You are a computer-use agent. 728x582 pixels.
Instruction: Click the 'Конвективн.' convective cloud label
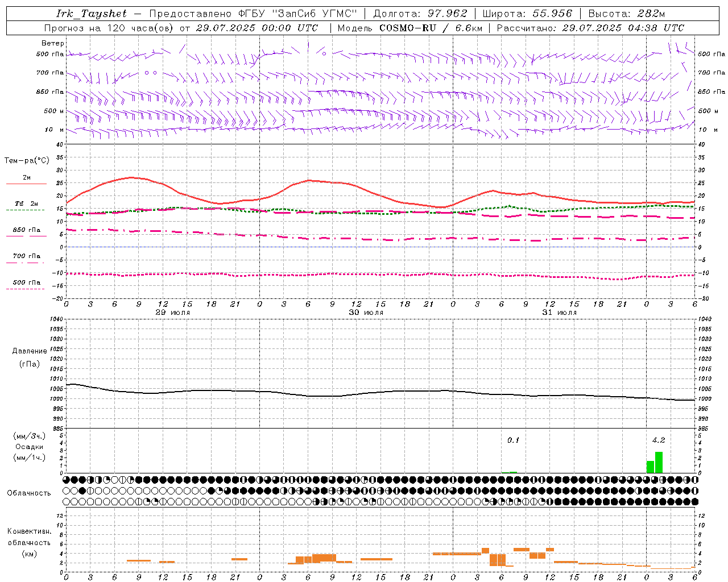(x=29, y=531)
